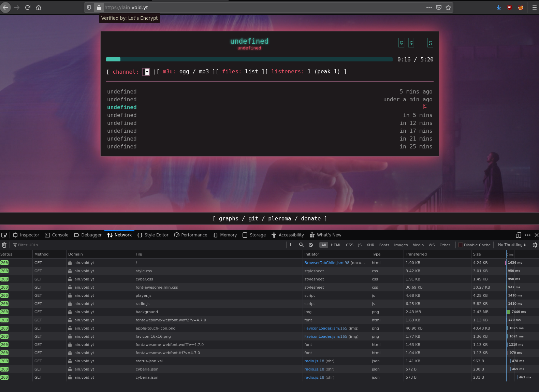Image resolution: width=539 pixels, height=392 pixels.
Task: Open the page actions three-dot menu in the URL bar
Action: 429,8
